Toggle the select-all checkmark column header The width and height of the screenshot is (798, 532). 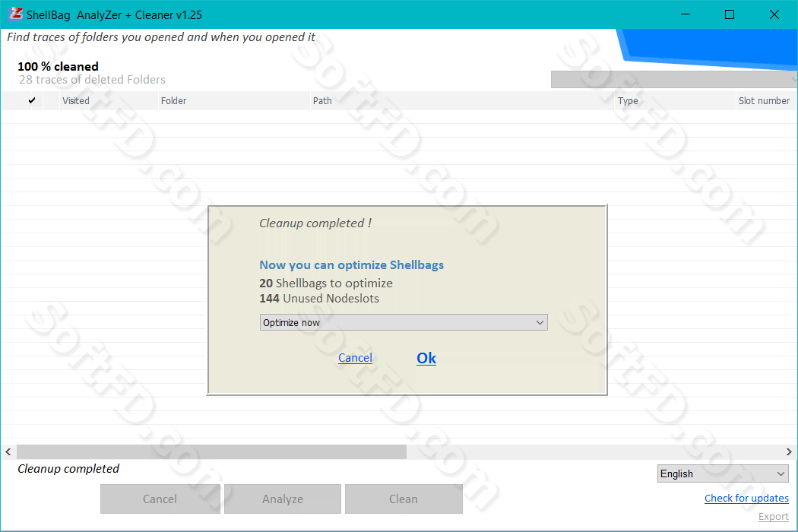(x=32, y=100)
